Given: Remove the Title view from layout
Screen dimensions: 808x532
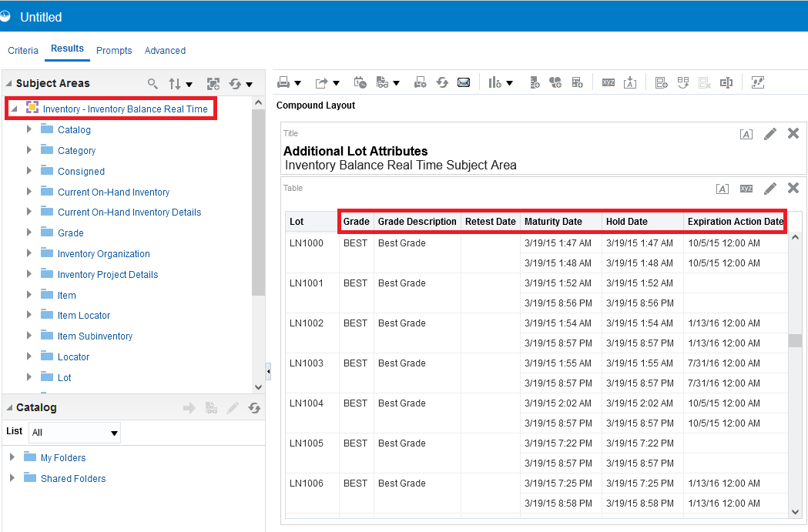Looking at the screenshot, I should tap(793, 133).
